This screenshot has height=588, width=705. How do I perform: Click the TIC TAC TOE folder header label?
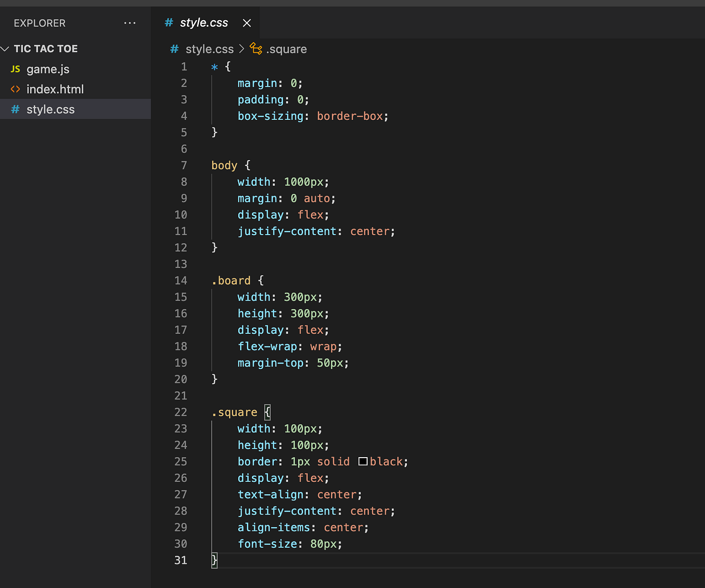tap(46, 49)
